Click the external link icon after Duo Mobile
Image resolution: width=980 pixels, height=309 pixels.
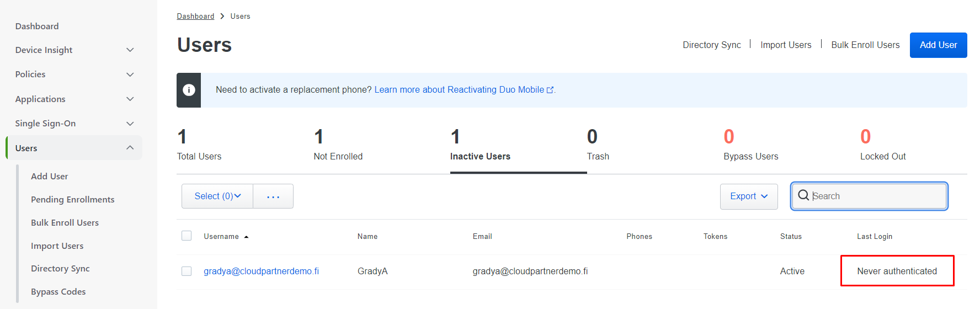(550, 90)
